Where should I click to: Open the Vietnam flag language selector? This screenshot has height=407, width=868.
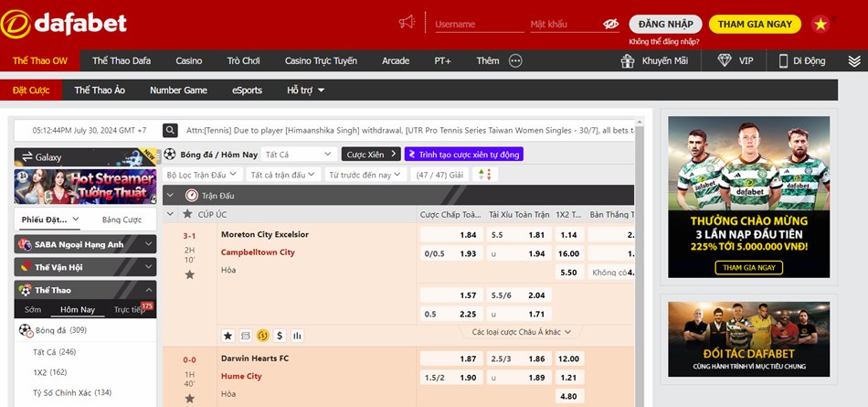click(x=820, y=24)
